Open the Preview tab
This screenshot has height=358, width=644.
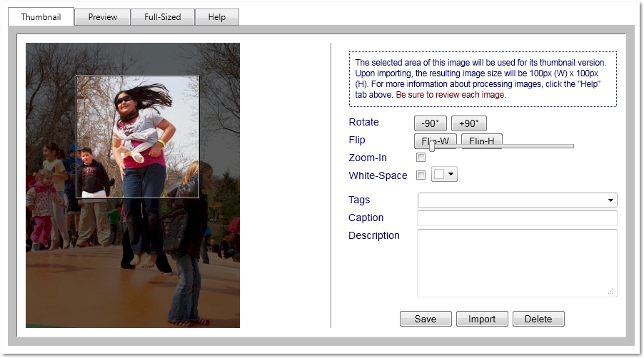pyautogui.click(x=103, y=17)
